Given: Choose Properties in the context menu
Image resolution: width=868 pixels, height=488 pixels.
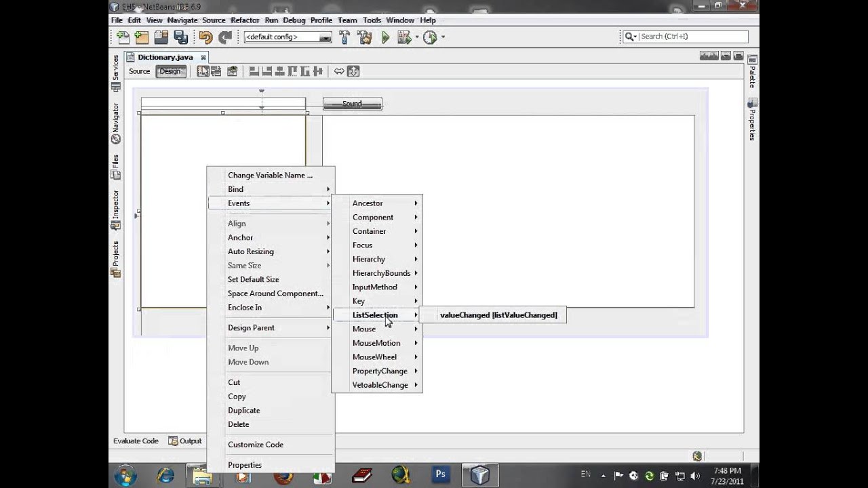Looking at the screenshot, I should click(271, 465).
